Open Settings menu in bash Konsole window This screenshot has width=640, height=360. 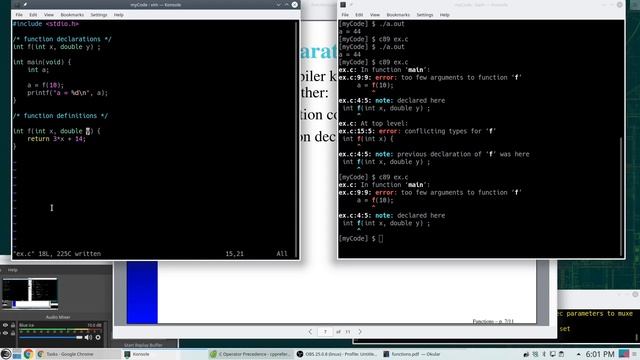tap(425, 15)
